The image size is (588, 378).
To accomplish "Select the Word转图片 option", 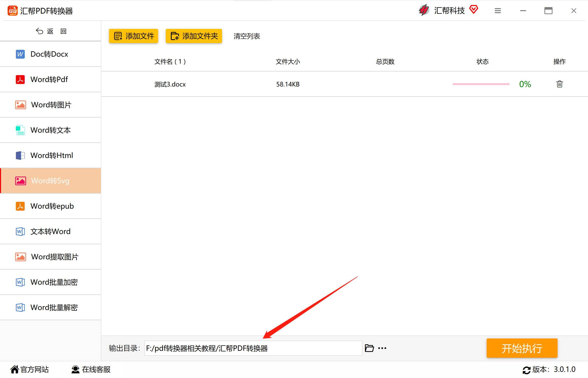I will [51, 105].
